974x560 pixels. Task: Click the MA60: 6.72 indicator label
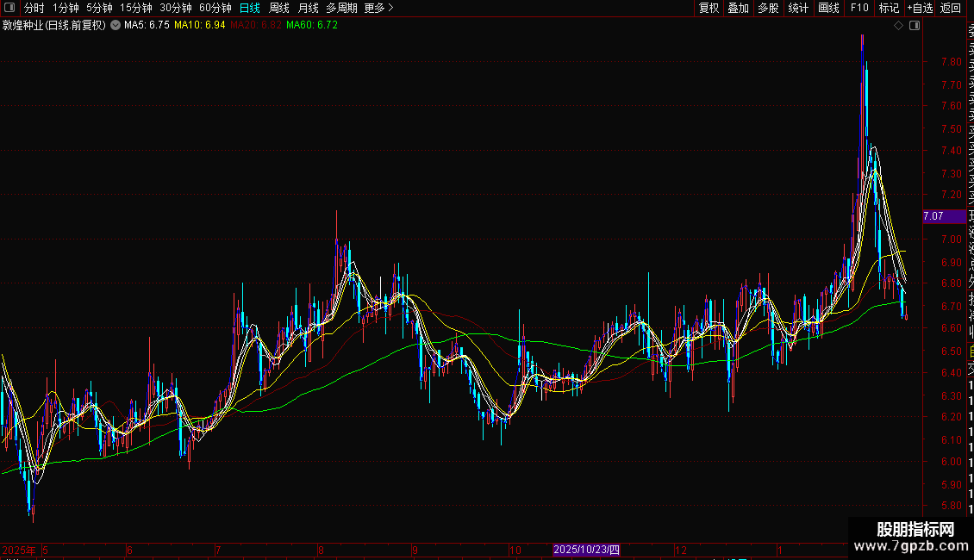[312, 25]
